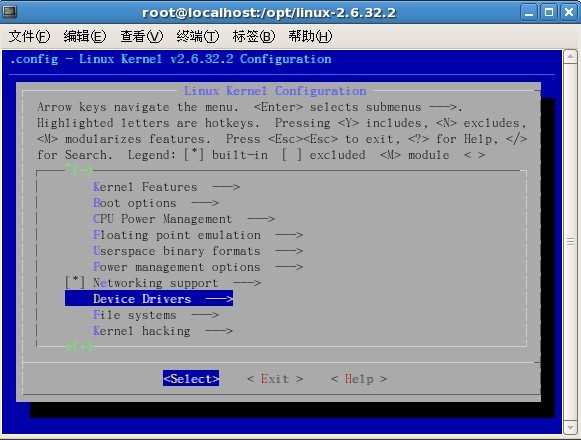Click the Floating point emulation arrow
The width and height of the screenshot is (581, 440).
(289, 235)
